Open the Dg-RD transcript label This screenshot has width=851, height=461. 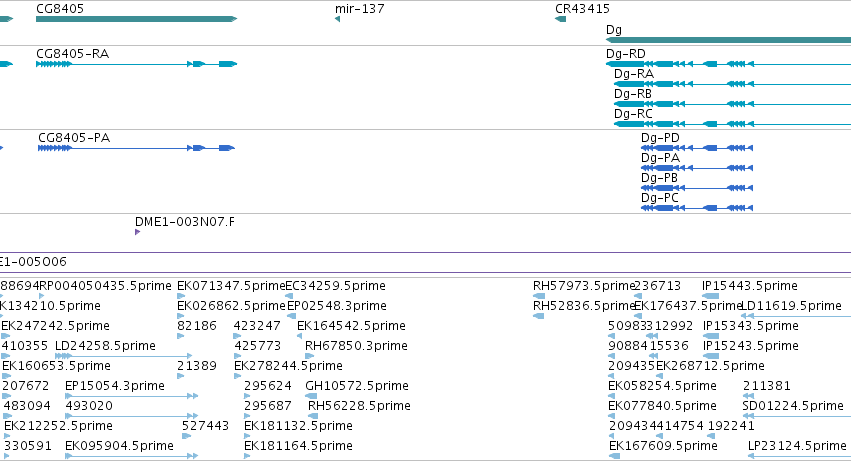[x=626, y=54]
